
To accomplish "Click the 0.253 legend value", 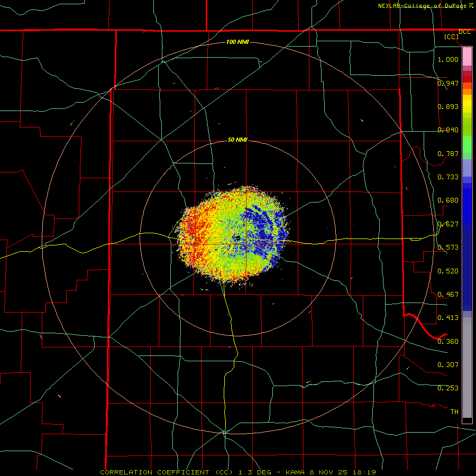I will [448, 388].
